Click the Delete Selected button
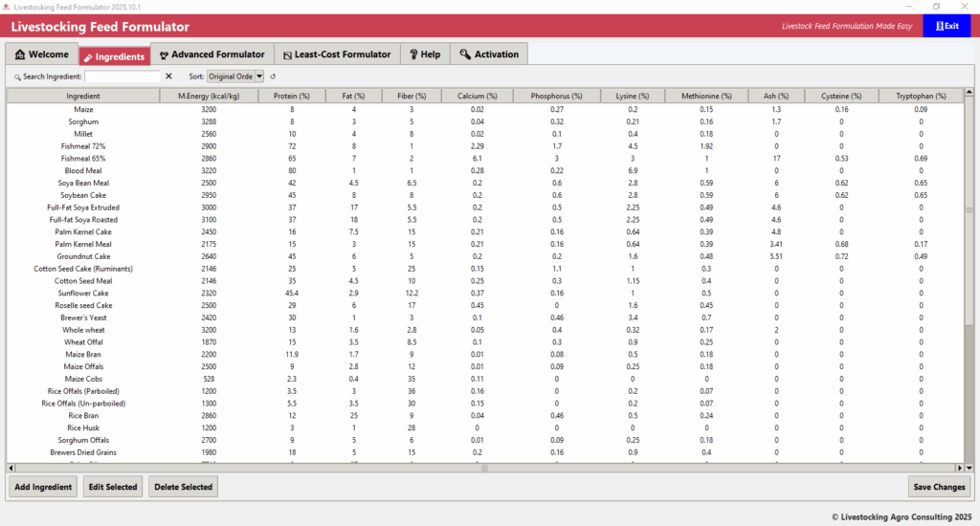Screen dimensions: 980x526 click(x=183, y=487)
